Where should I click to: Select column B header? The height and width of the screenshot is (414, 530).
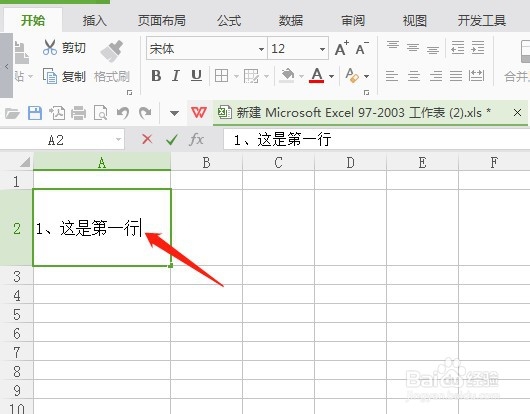(x=207, y=163)
